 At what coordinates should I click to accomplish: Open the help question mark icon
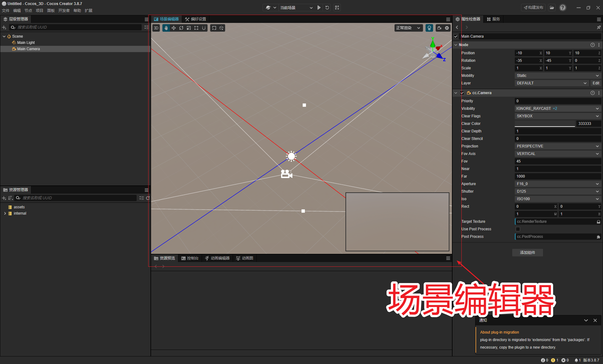563,8
